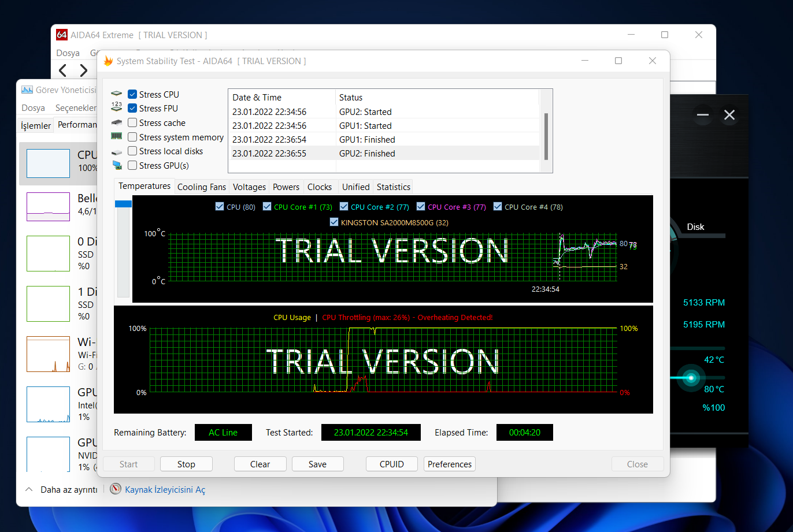Open the Voltages tab
Viewport: 793px width, 532px height.
[x=249, y=187]
